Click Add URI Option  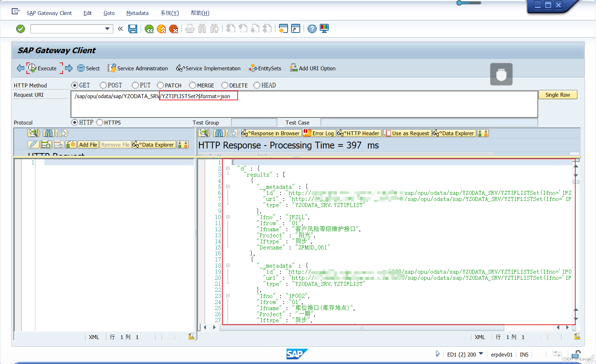click(x=313, y=68)
